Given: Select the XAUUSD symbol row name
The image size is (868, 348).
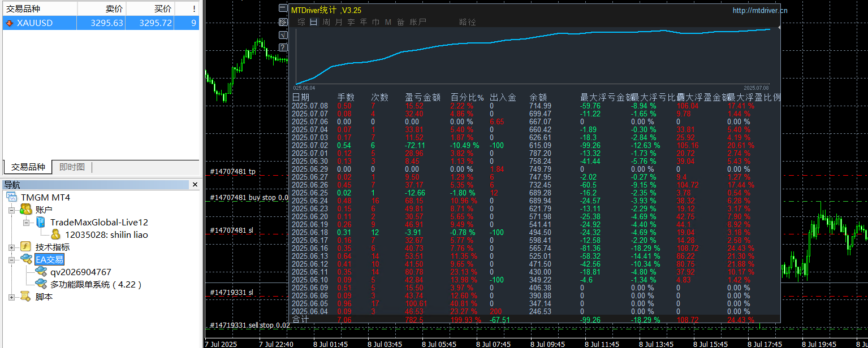Looking at the screenshot, I should click(35, 23).
